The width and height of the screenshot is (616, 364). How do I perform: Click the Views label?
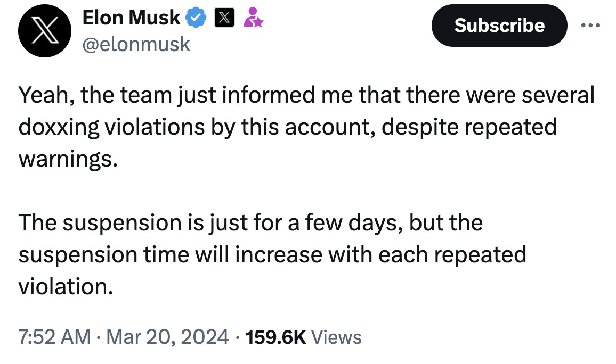click(336, 337)
